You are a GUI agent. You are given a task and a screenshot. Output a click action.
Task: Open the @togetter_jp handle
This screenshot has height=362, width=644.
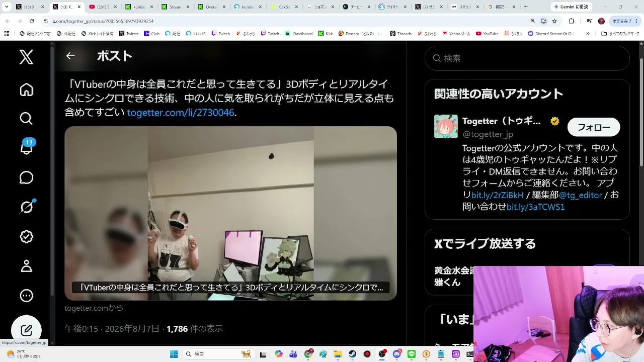[x=488, y=134]
